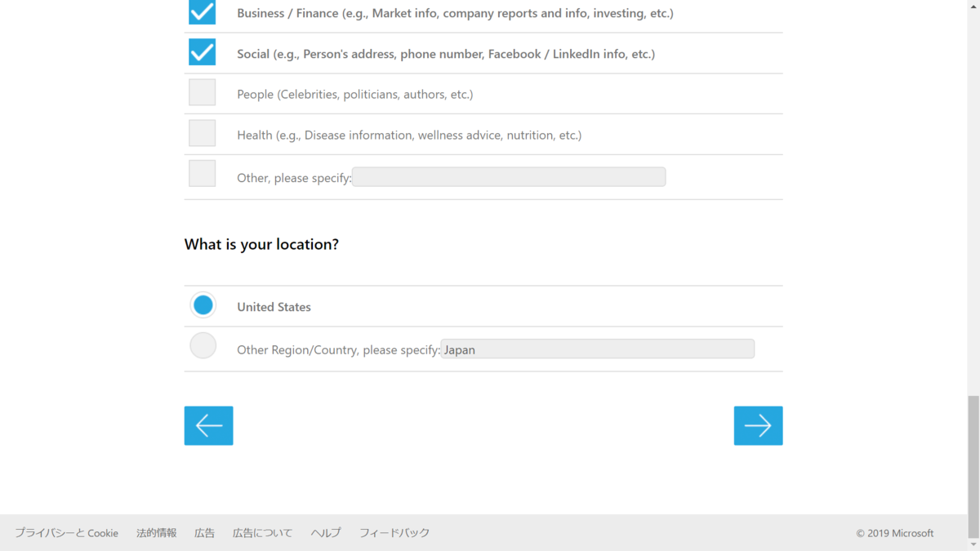Click the United States label text
This screenshot has width=980, height=551.
coord(274,307)
